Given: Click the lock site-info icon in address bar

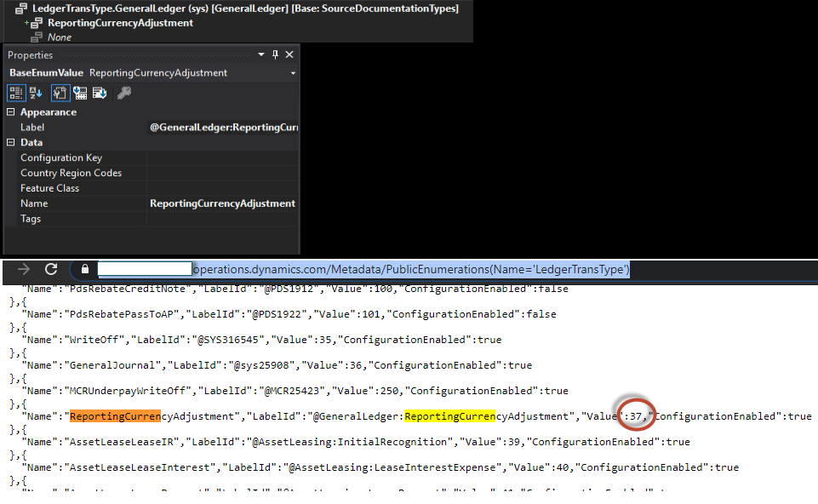Looking at the screenshot, I should click(85, 269).
